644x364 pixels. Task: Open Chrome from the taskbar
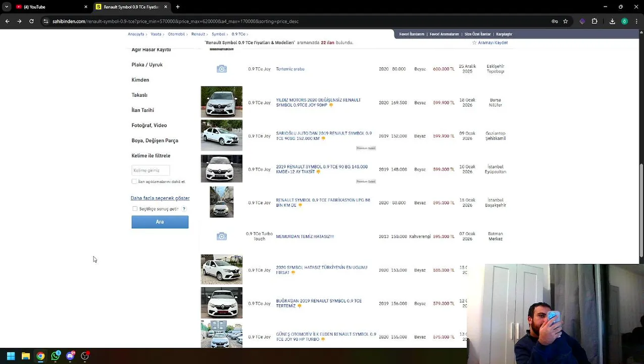(x=40, y=356)
